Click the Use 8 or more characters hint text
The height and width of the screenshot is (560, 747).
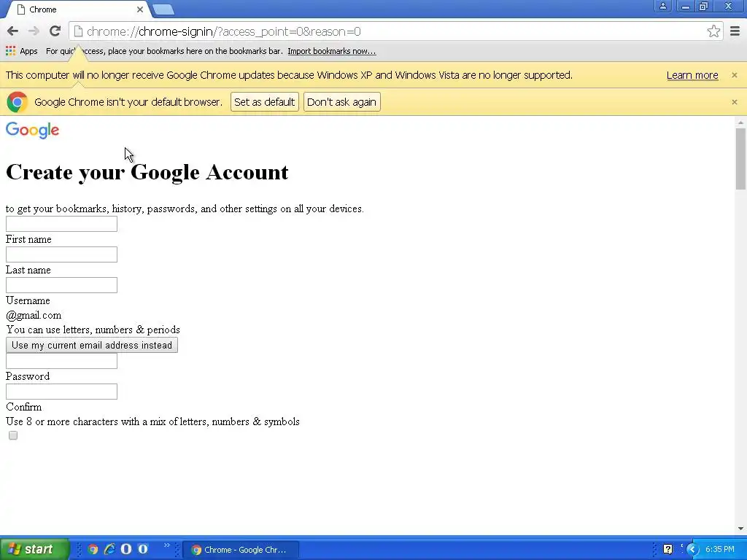pyautogui.click(x=152, y=421)
